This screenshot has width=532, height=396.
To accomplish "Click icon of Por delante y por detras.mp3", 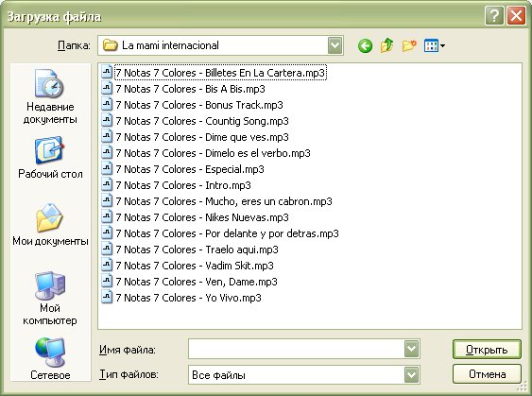I will pos(107,232).
